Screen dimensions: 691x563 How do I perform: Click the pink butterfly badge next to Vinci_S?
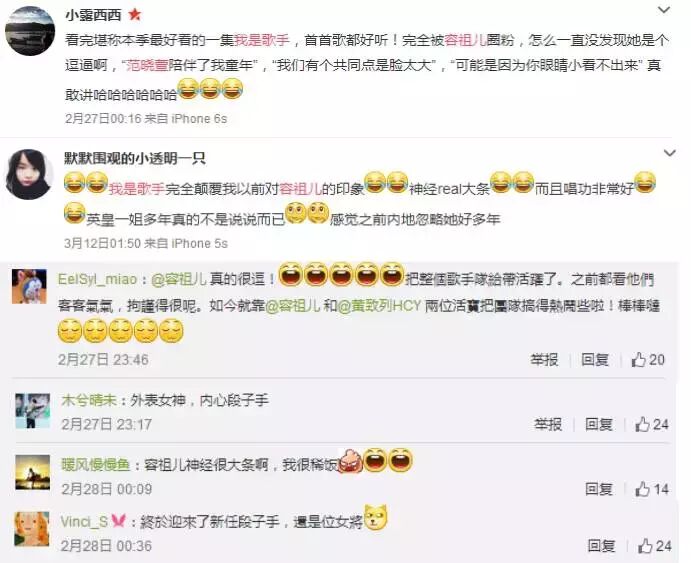(119, 522)
